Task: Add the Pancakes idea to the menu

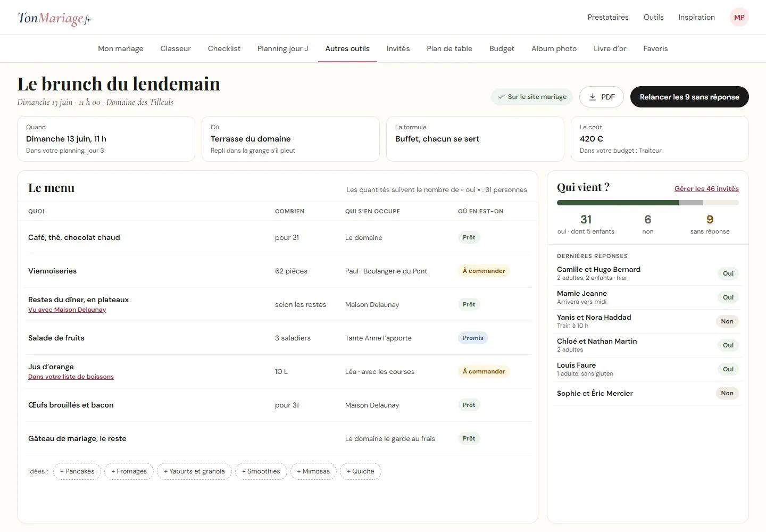Action: pyautogui.click(x=77, y=471)
